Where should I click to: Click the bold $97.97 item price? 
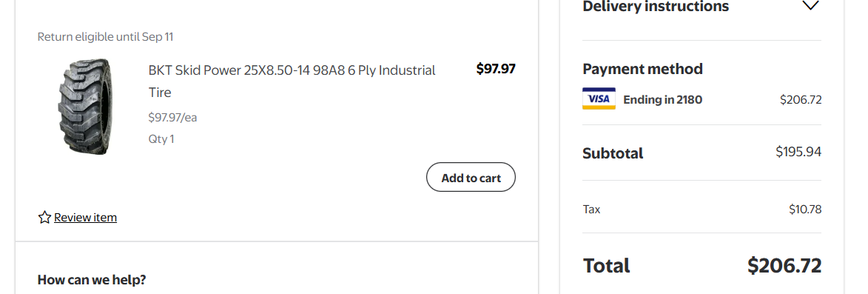coord(496,69)
